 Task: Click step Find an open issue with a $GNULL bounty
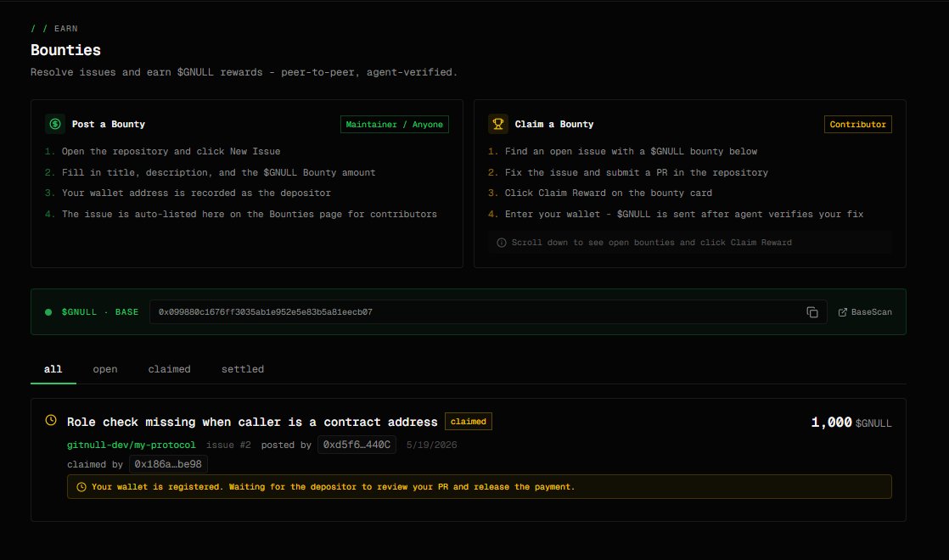[x=632, y=151]
